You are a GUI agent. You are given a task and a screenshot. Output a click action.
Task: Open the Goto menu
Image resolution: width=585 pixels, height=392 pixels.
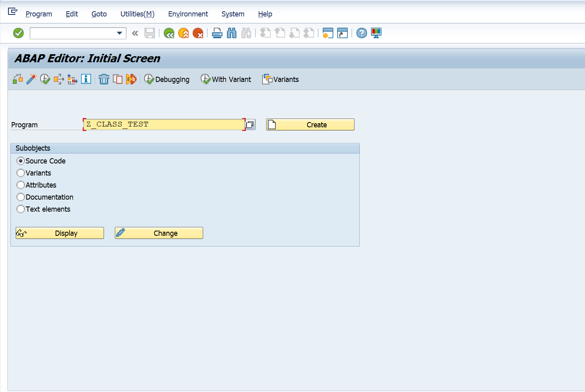coord(99,14)
